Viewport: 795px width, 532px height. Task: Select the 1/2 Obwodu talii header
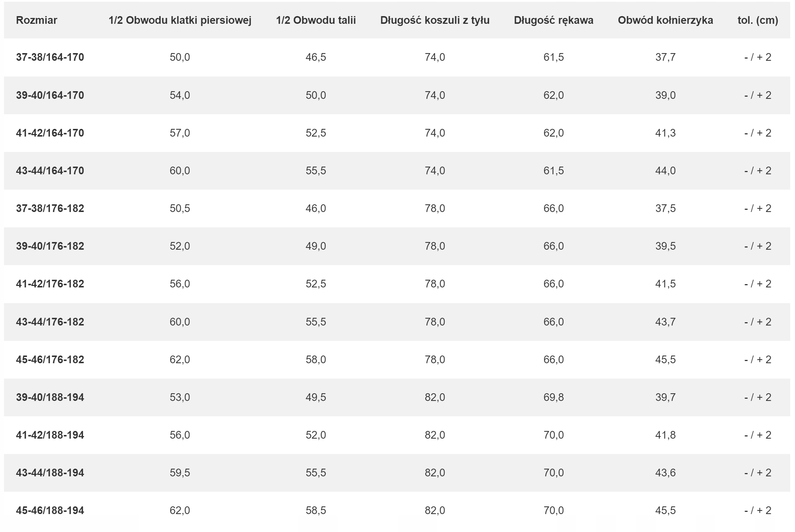click(316, 20)
